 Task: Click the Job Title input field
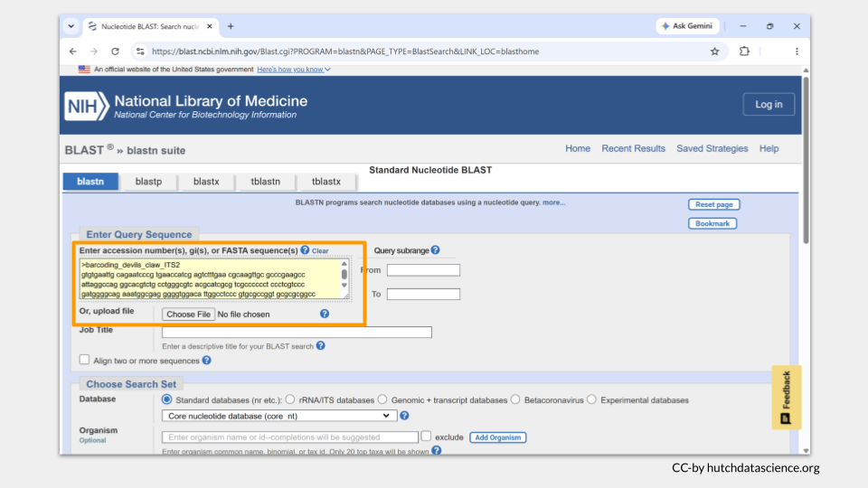(x=297, y=332)
